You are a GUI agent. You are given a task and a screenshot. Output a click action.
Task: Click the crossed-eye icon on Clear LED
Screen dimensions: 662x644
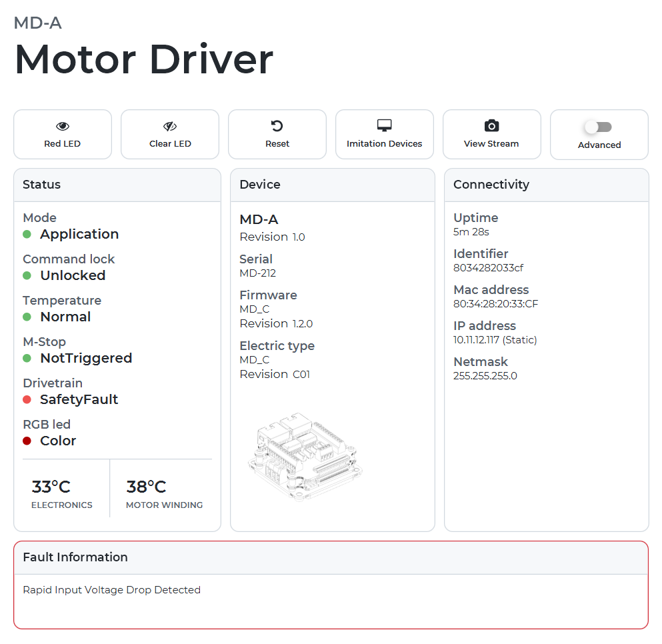pyautogui.click(x=169, y=125)
